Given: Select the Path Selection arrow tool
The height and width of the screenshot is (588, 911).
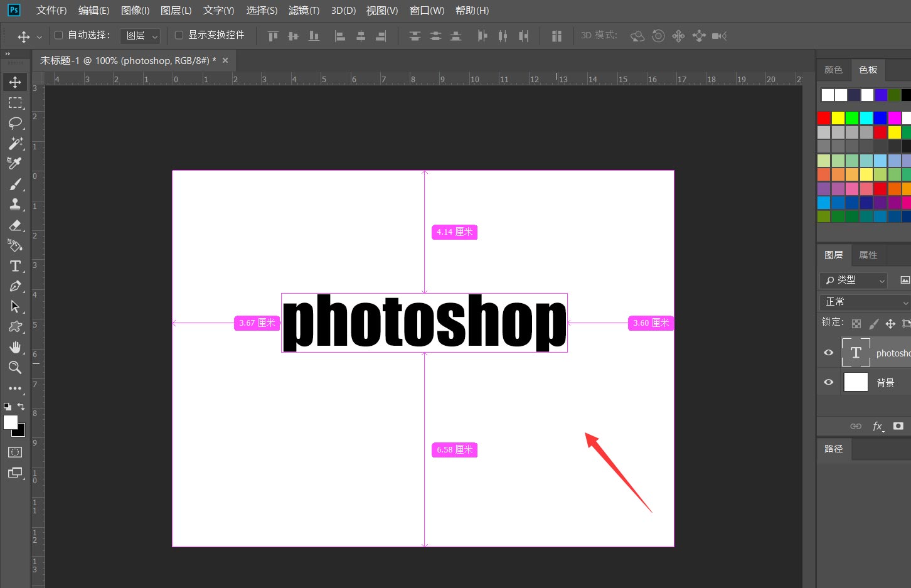Looking at the screenshot, I should pos(15,306).
